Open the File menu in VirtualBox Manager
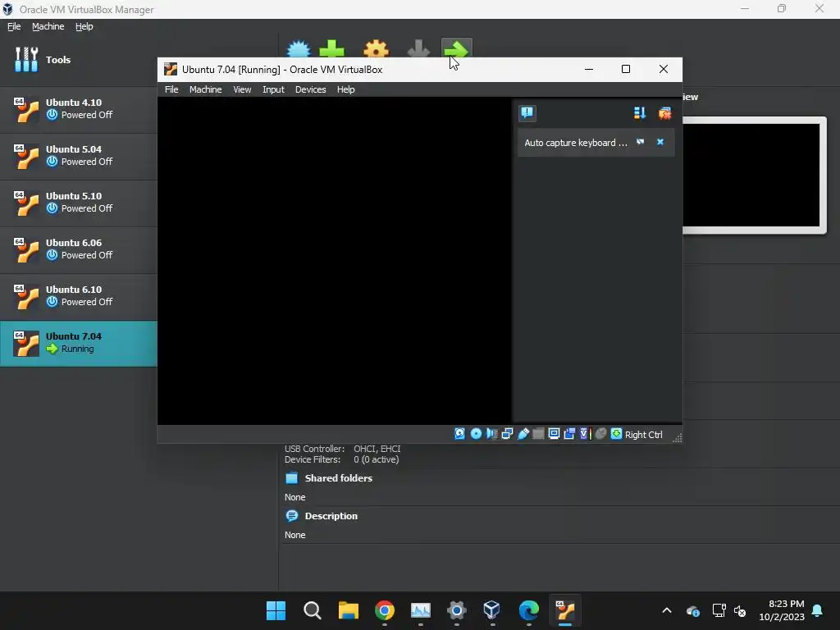 (x=14, y=26)
